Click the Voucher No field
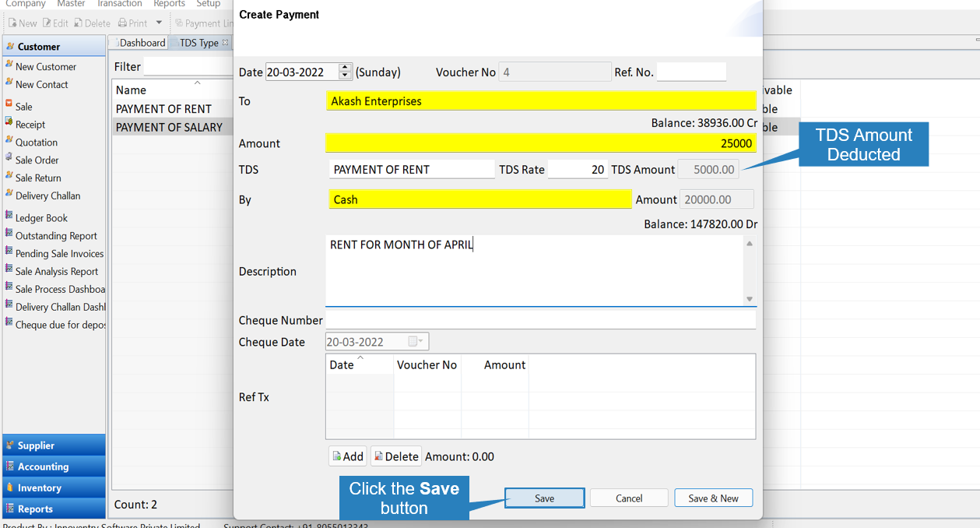 (555, 72)
